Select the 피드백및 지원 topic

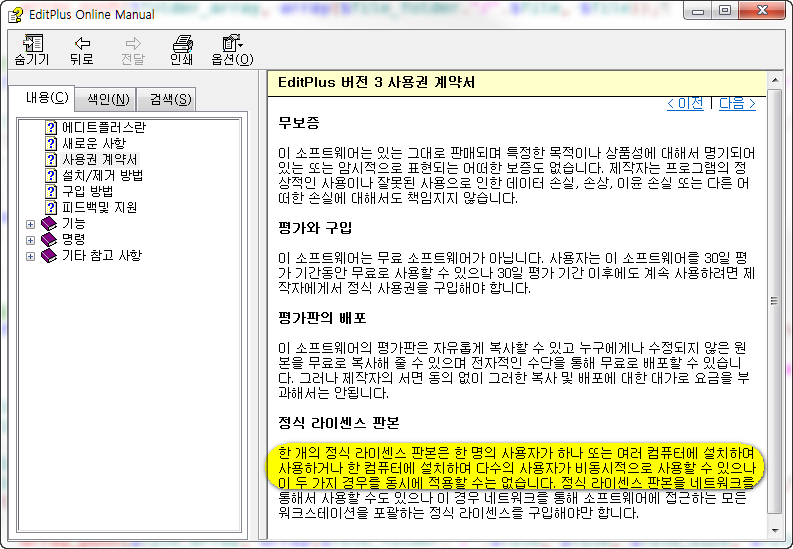pos(99,208)
